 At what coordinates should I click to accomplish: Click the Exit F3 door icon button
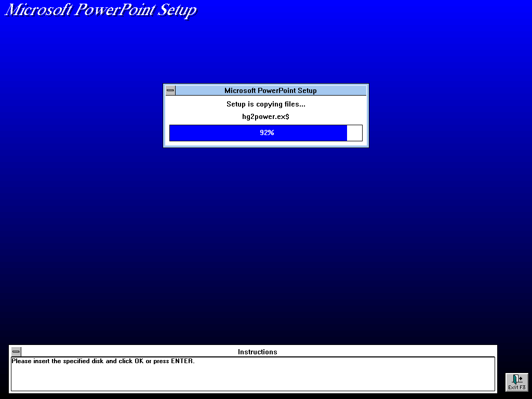(517, 382)
